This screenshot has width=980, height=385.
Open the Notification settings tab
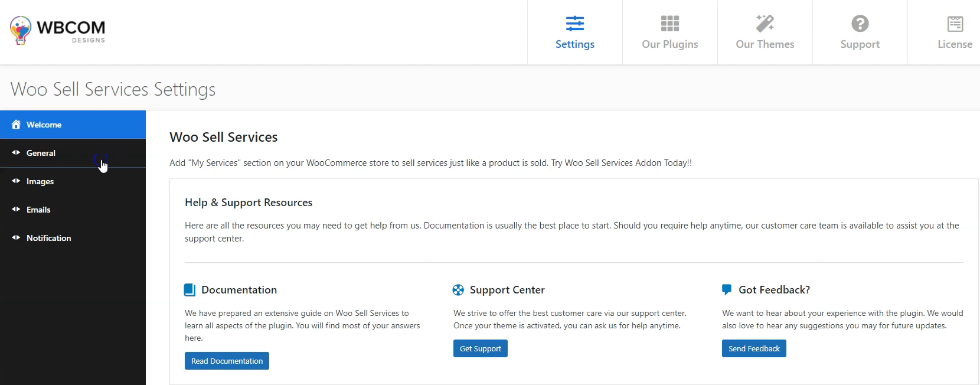pos(73,238)
